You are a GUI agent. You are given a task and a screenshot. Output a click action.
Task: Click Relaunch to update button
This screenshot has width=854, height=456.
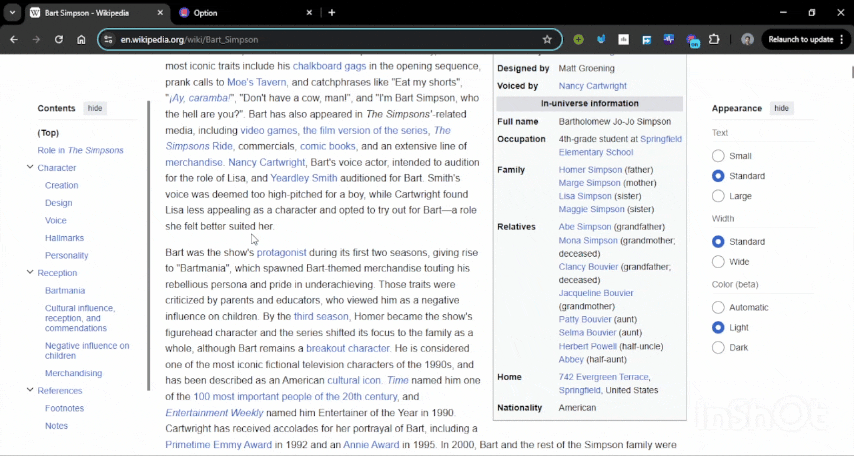800,39
